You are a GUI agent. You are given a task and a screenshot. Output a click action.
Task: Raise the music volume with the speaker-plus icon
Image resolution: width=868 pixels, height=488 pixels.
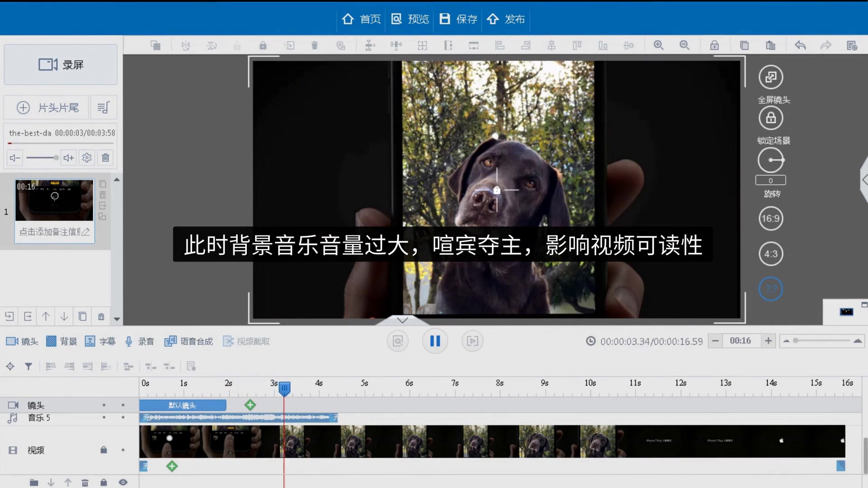point(69,158)
